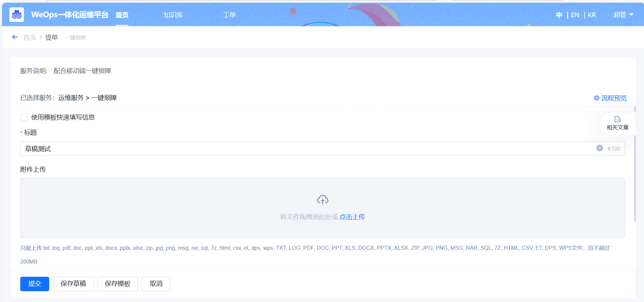644x302 pixels.
Task: Enable 使用模板快速填写信息 checkbox
Action: click(x=24, y=117)
